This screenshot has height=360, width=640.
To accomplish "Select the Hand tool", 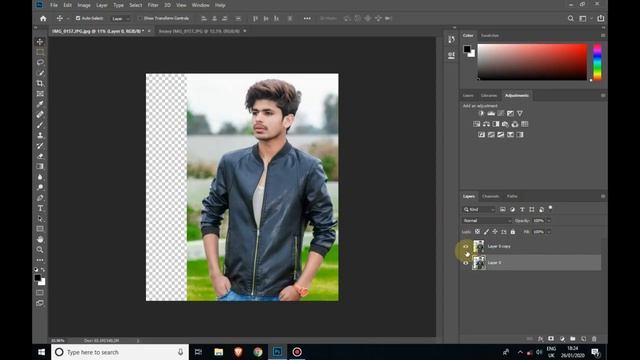I will pos(40,239).
